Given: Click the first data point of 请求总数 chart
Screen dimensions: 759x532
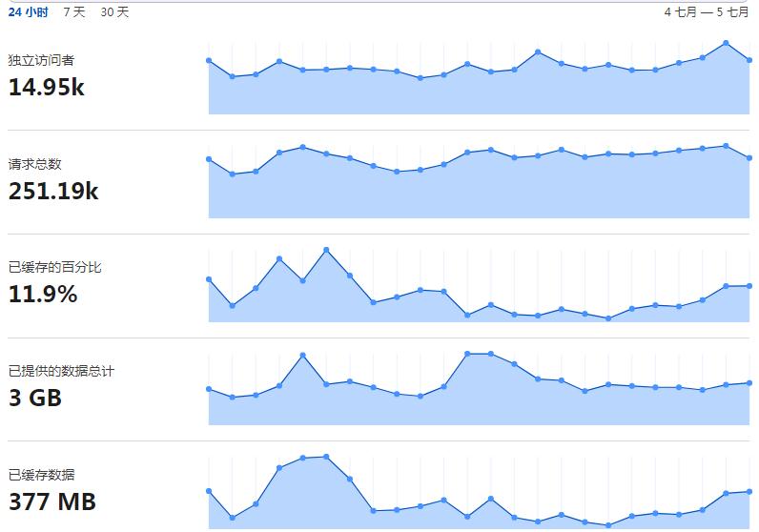Looking at the screenshot, I should [209, 159].
